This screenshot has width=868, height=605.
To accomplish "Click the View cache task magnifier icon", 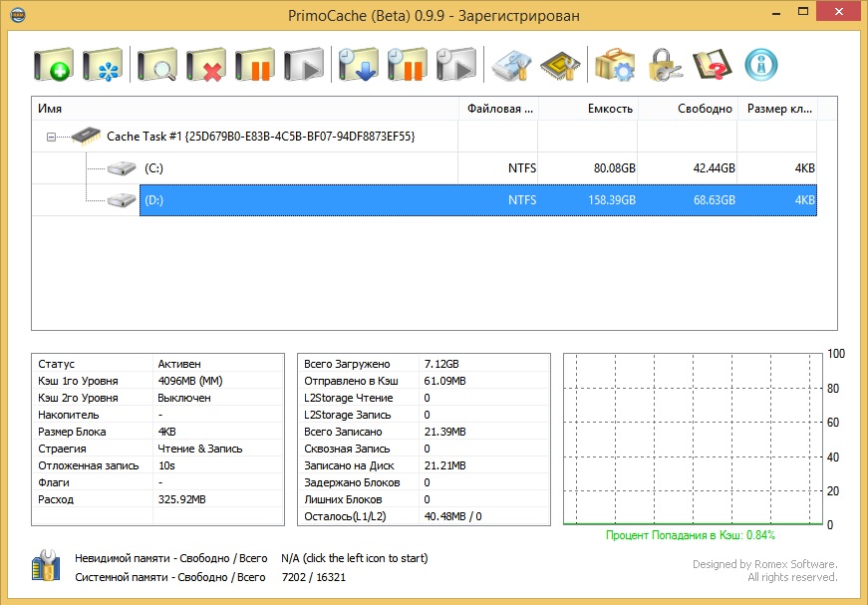I will point(157,65).
